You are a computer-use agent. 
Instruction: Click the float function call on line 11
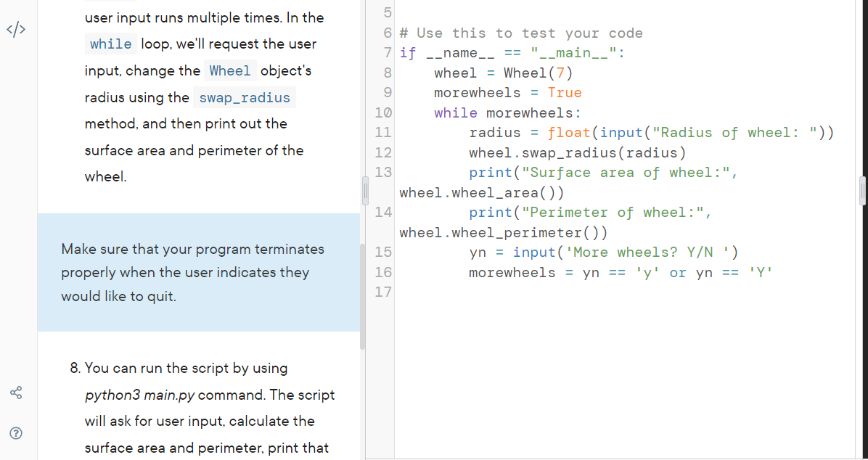click(x=569, y=132)
